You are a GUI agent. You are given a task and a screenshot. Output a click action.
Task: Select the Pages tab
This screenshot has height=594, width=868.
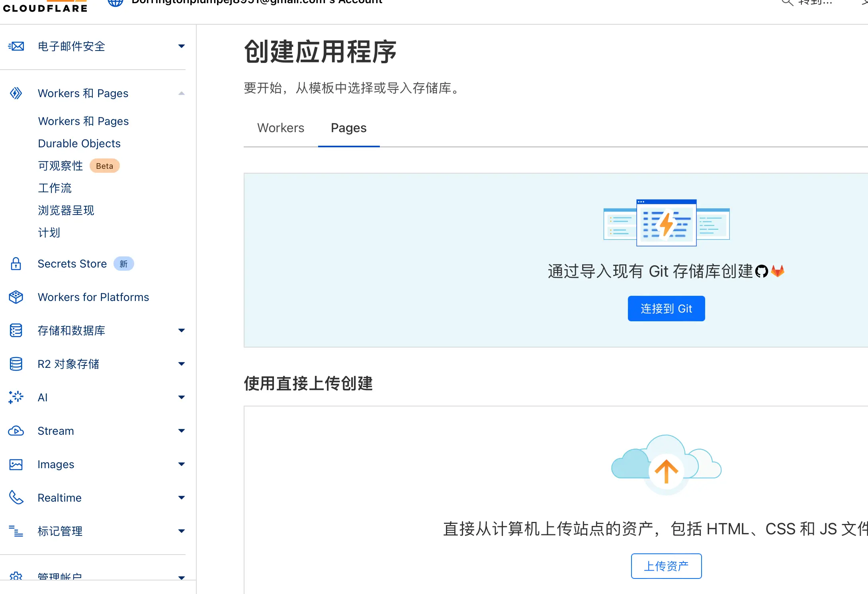coord(348,128)
